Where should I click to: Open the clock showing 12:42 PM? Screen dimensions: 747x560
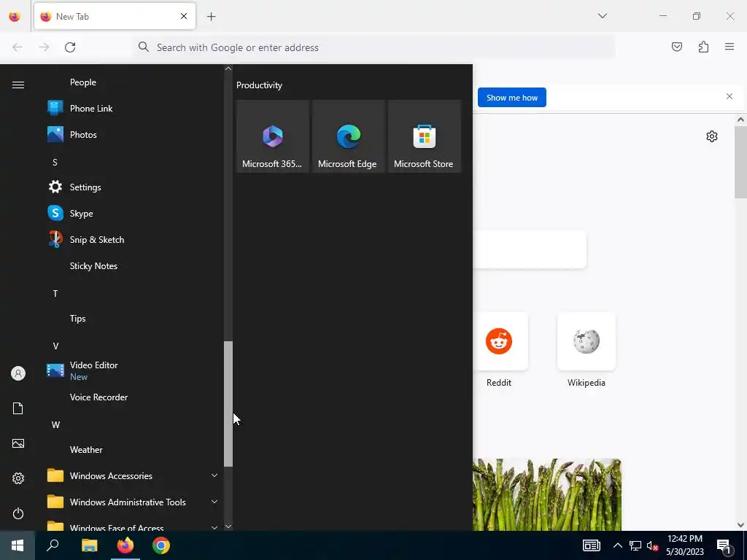[684, 545]
